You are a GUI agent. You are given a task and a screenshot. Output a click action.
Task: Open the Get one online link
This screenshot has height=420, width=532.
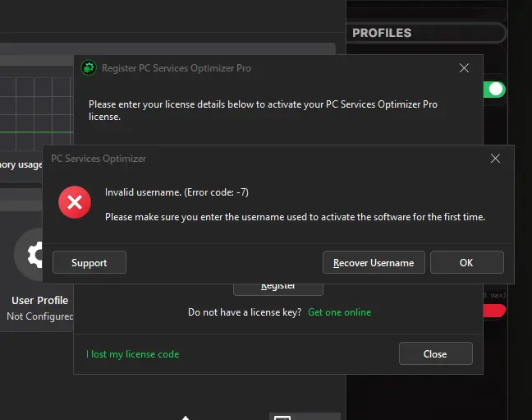[x=339, y=312]
